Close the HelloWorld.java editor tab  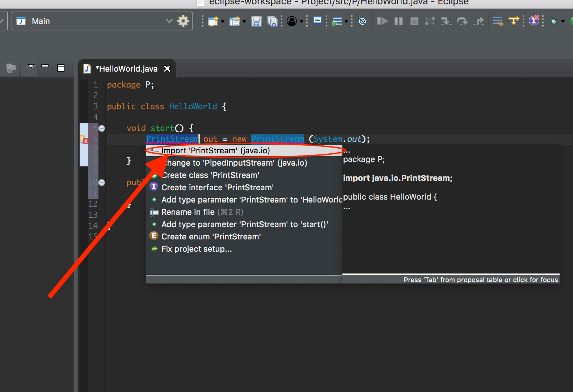167,69
